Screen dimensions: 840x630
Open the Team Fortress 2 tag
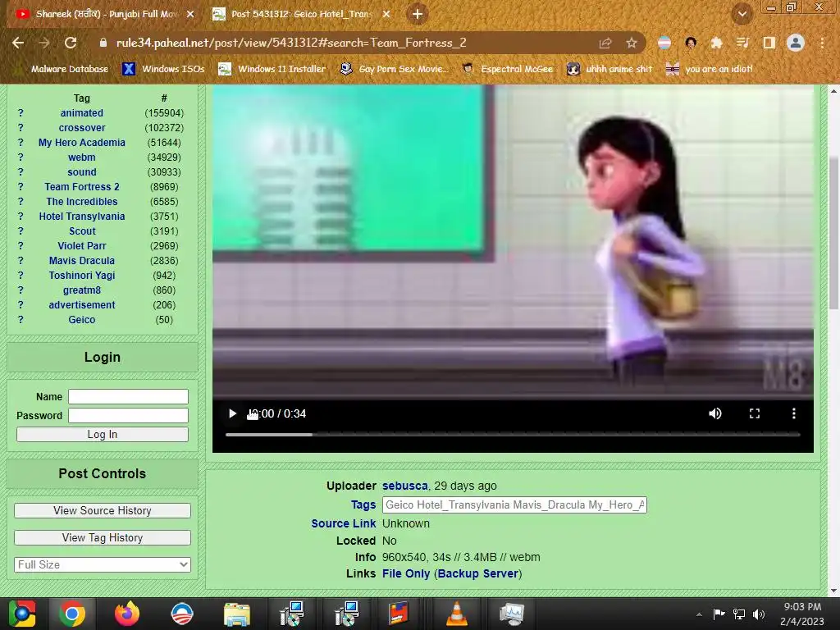coord(82,187)
